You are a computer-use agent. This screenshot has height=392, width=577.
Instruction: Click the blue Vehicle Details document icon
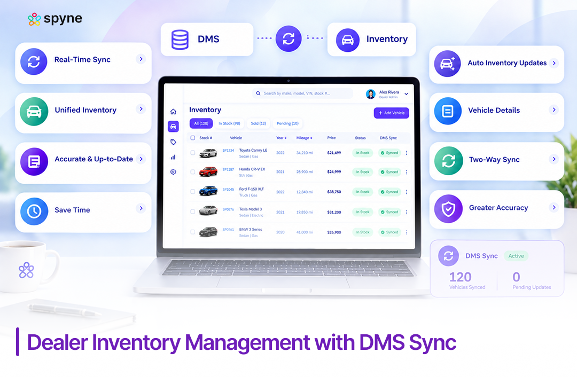tap(448, 111)
